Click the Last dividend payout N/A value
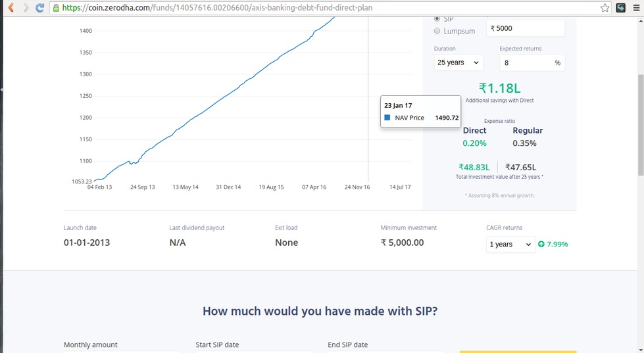Viewport: 644px width, 353px height. click(178, 243)
